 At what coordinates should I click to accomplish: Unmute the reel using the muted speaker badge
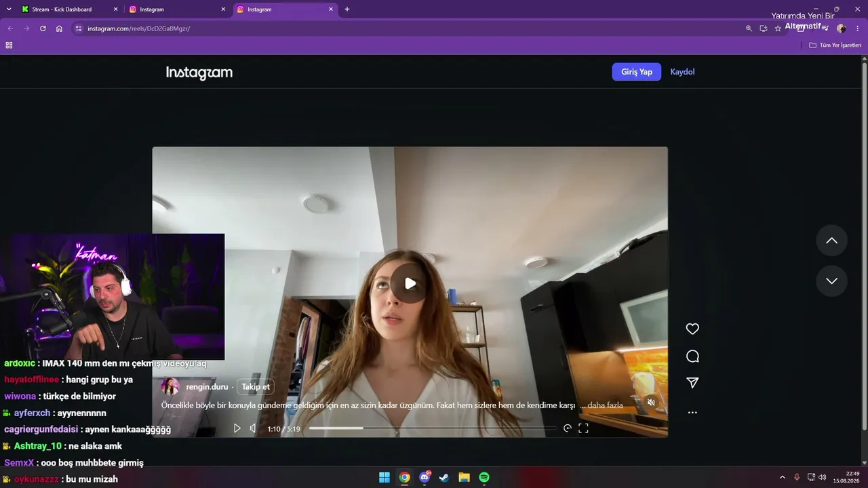(651, 403)
